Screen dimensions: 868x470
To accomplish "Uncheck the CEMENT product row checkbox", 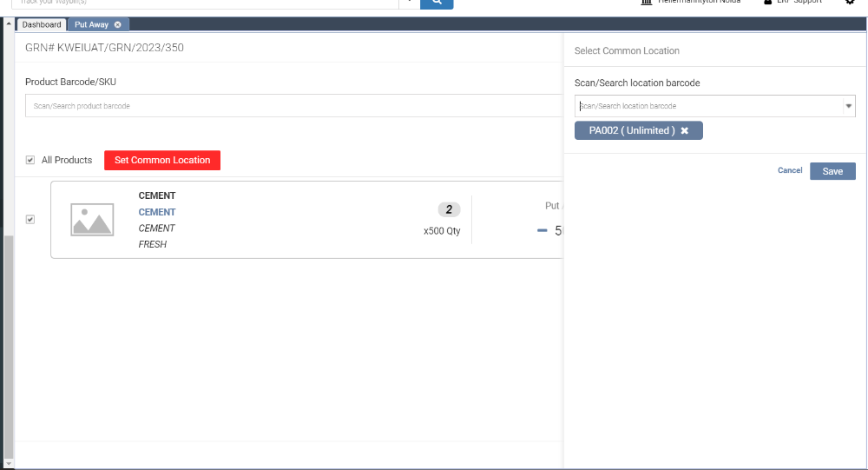I will click(30, 220).
